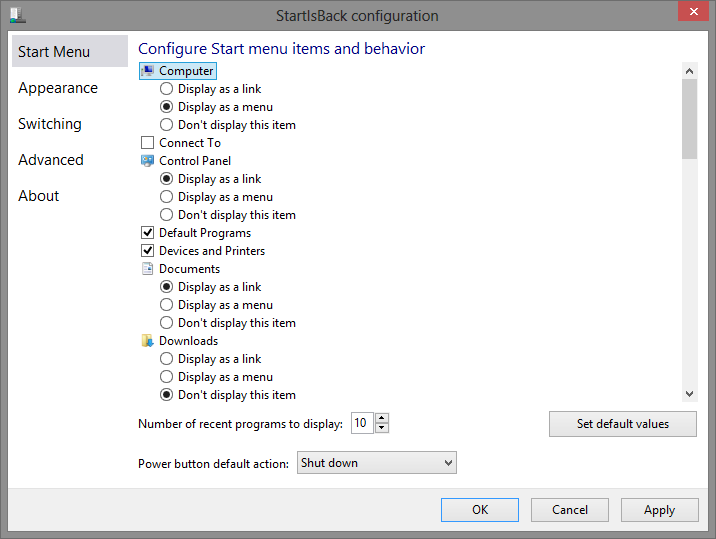This screenshot has height=539, width=716.
Task: Click the Computer item icon
Action: pyautogui.click(x=147, y=71)
